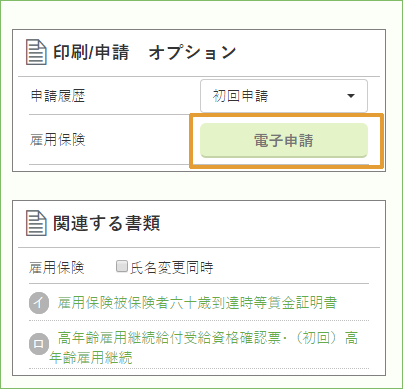
Task: Click the 印刷/申請 オプション heading
Action: 145,52
